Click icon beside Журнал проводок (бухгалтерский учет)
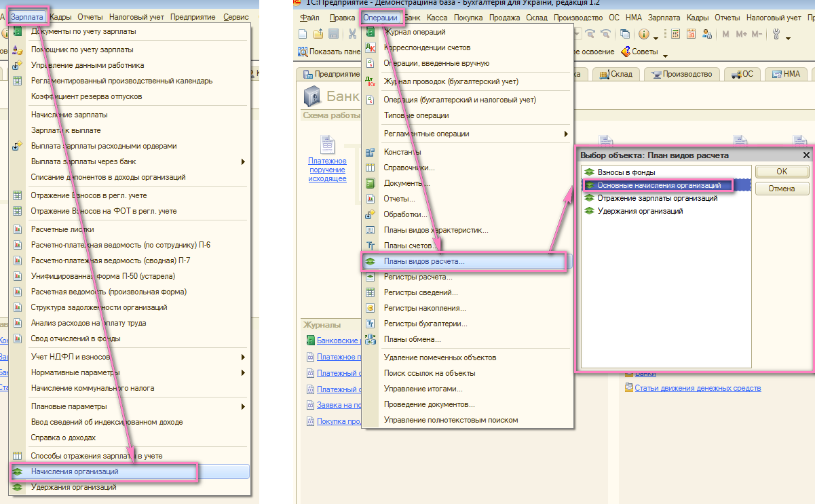 click(371, 81)
